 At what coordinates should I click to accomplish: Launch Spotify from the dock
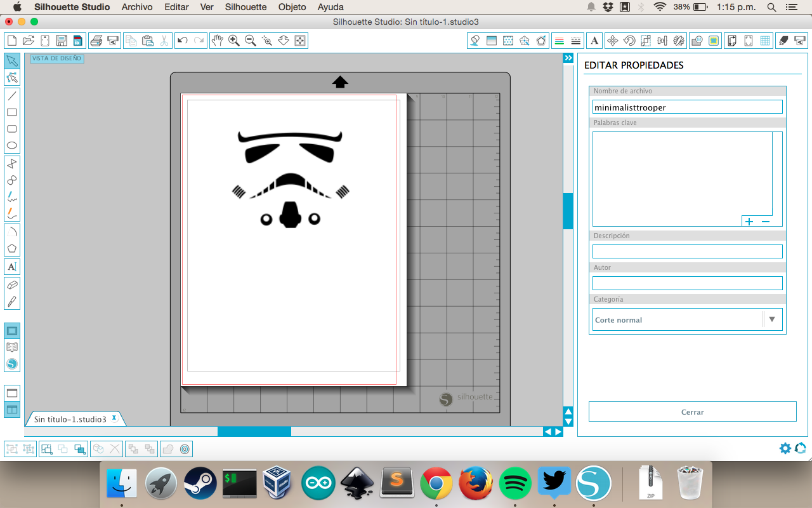click(515, 483)
